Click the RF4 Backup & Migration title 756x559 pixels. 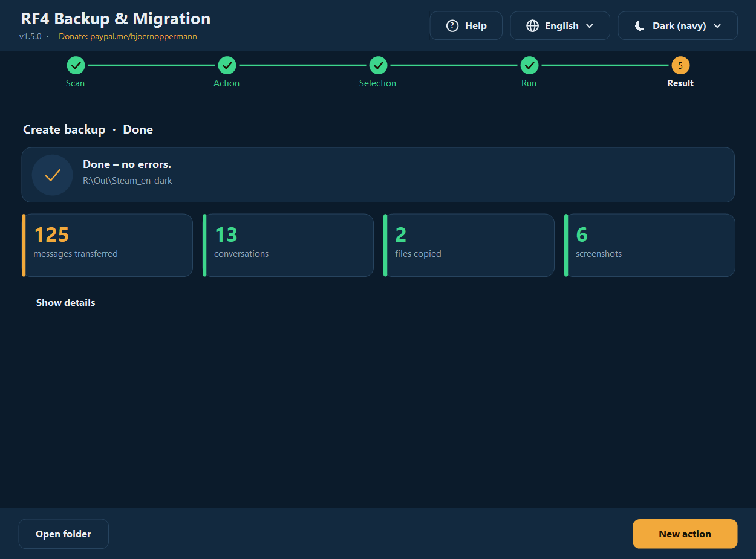coord(116,19)
